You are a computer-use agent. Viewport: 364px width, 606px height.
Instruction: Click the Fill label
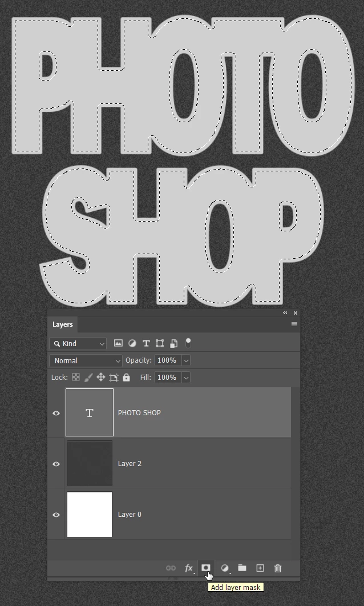coord(145,377)
